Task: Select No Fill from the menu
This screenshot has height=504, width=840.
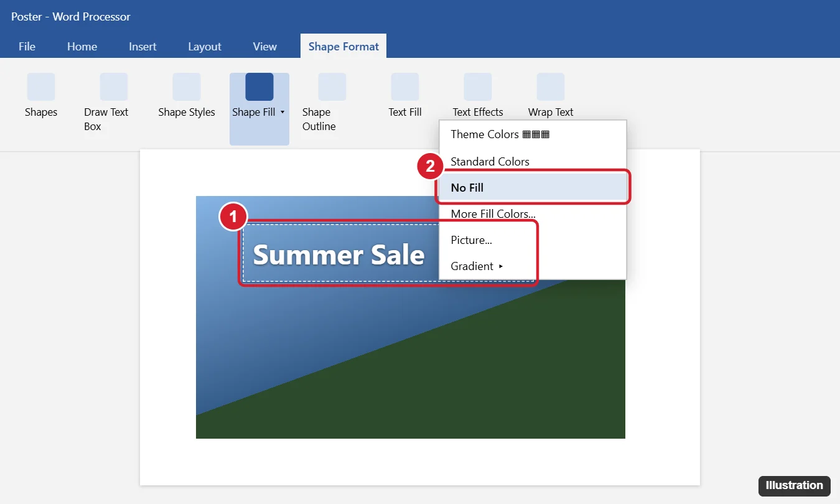Action: pos(533,188)
